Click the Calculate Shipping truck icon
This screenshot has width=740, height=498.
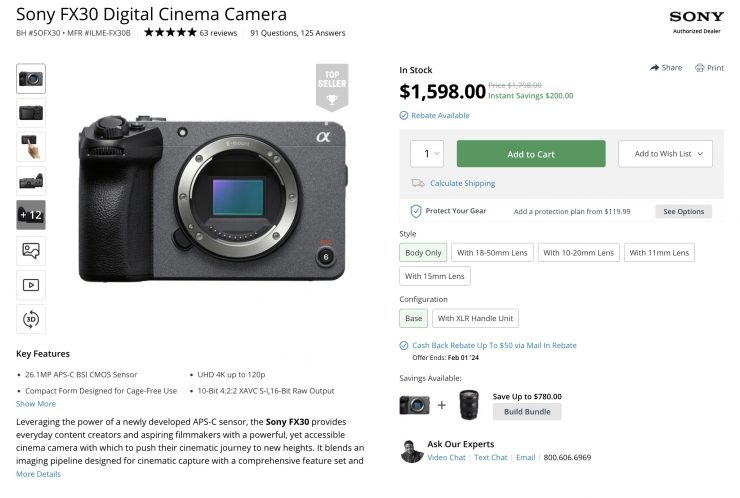[x=418, y=183]
